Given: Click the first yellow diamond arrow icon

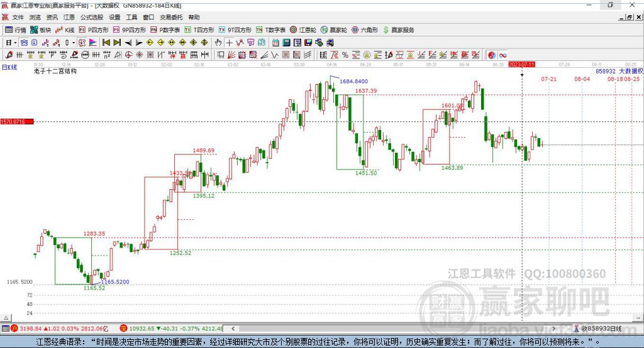Looking at the screenshot, I should tap(150, 43).
